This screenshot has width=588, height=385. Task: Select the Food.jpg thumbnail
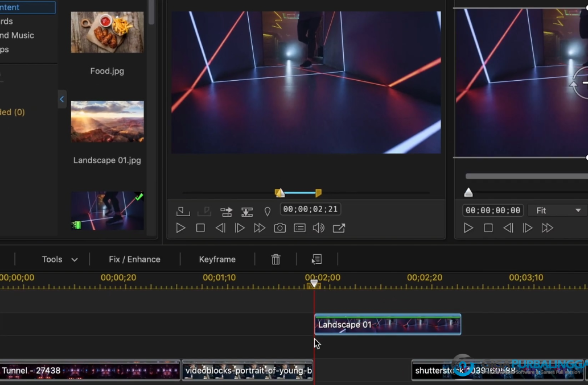tap(107, 32)
